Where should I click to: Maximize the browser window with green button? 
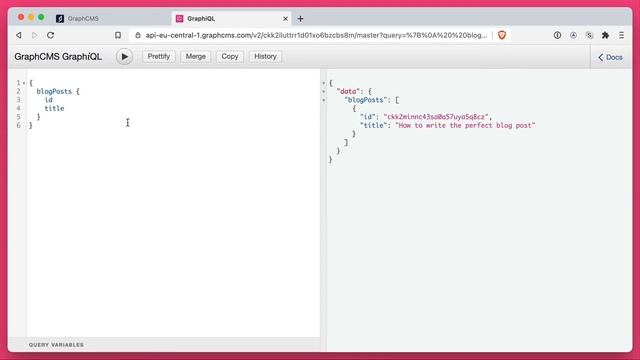41,17
